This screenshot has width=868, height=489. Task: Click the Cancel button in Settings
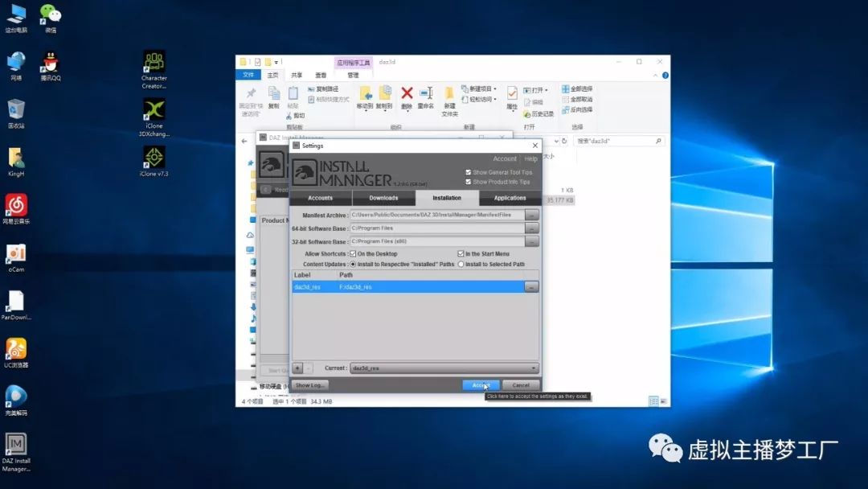[x=520, y=385]
